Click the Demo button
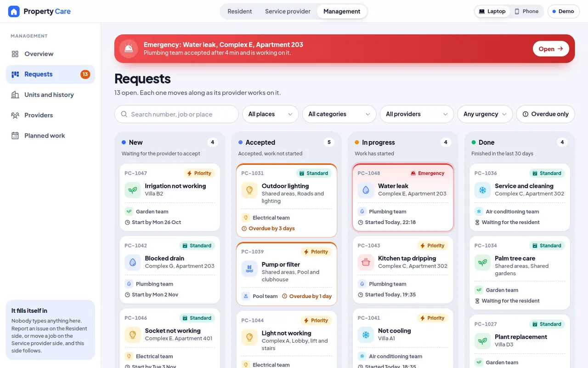Viewport: 588px width, 368px height. [563, 11]
